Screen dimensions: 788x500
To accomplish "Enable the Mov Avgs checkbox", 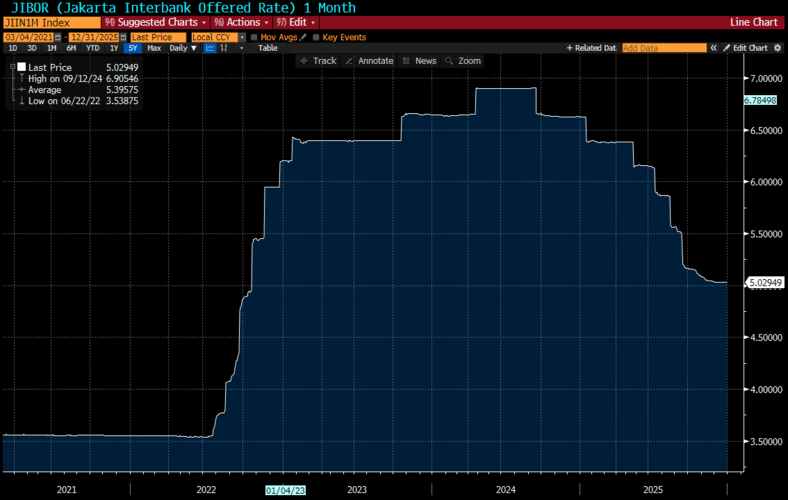I will [254, 37].
